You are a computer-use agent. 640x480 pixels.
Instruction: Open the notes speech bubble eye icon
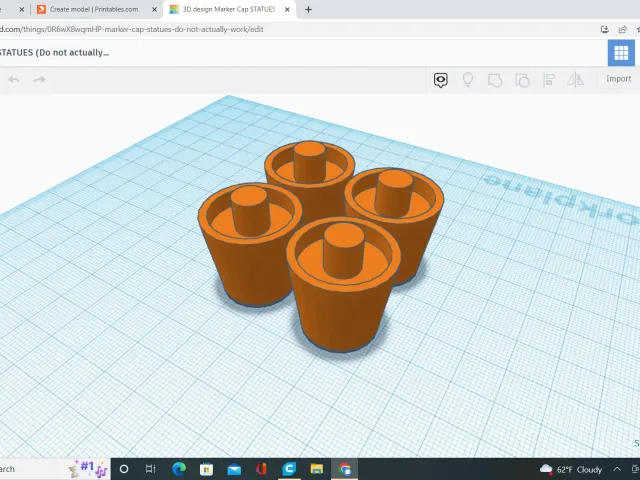point(440,80)
